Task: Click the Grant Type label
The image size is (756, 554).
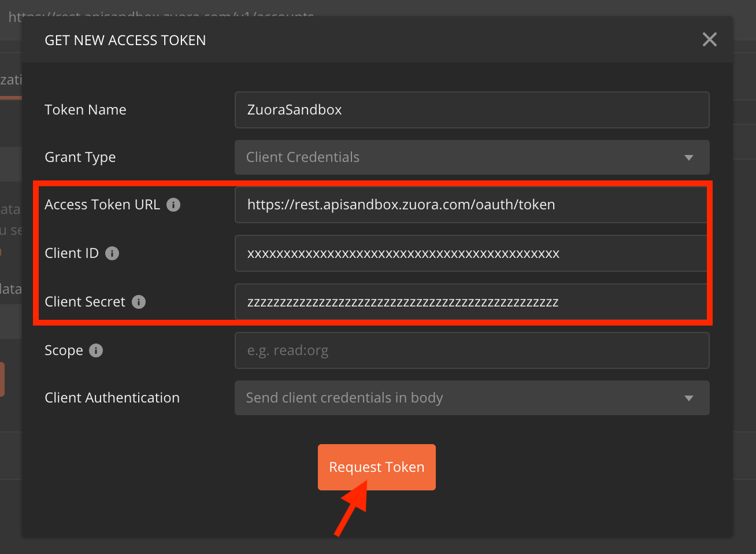Action: (80, 157)
